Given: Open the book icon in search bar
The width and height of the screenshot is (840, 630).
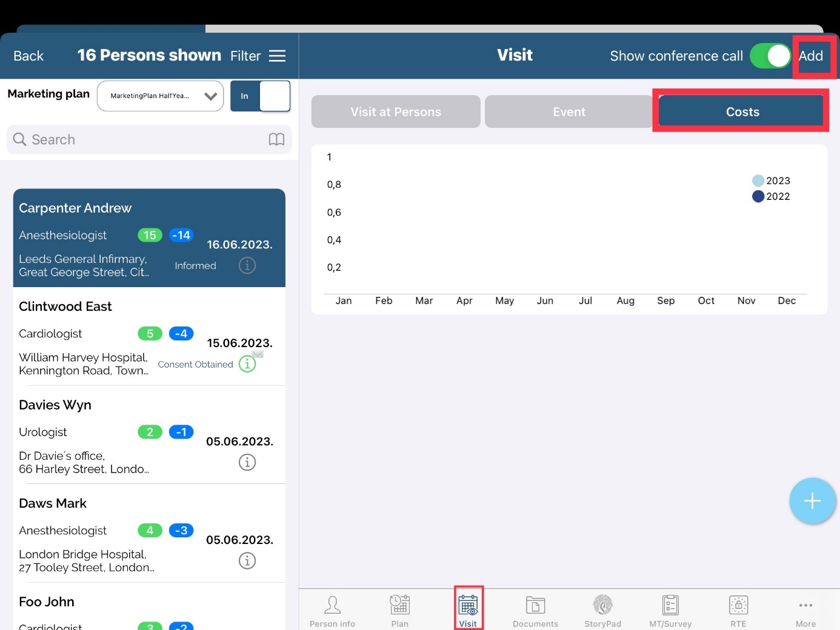Looking at the screenshot, I should 276,140.
